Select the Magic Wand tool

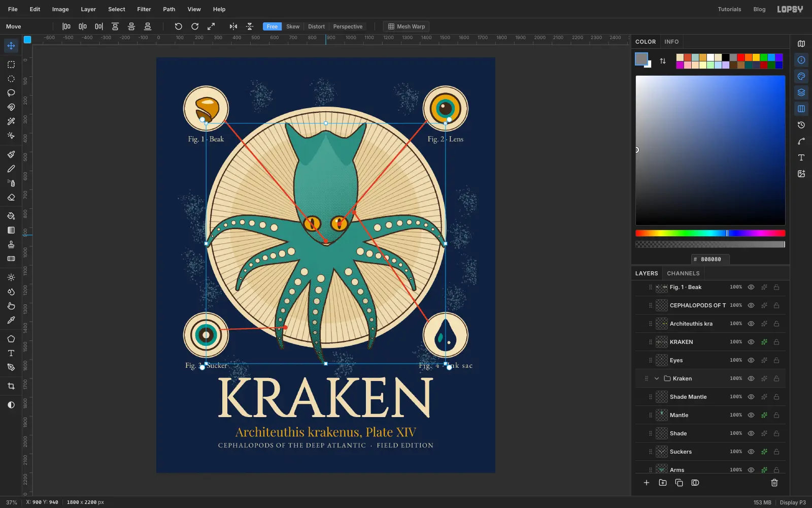click(11, 121)
